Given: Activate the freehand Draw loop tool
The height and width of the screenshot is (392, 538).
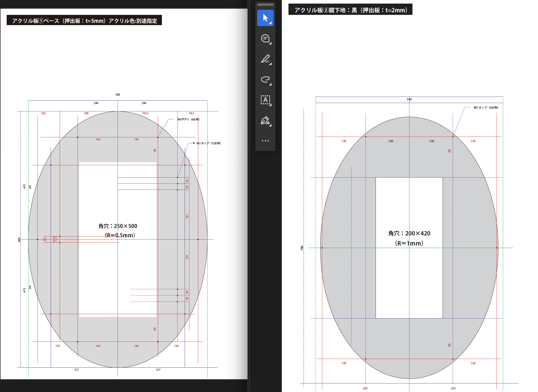Looking at the screenshot, I should (x=265, y=79).
